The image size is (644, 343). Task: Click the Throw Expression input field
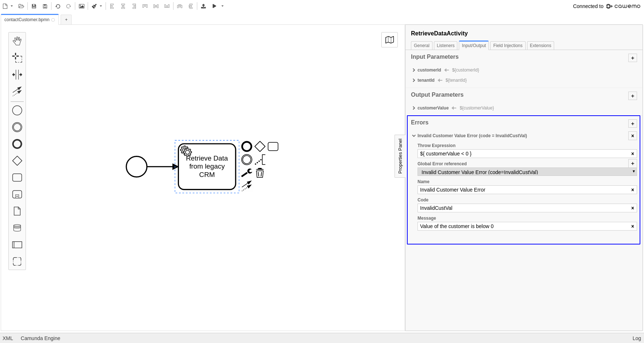(522, 154)
